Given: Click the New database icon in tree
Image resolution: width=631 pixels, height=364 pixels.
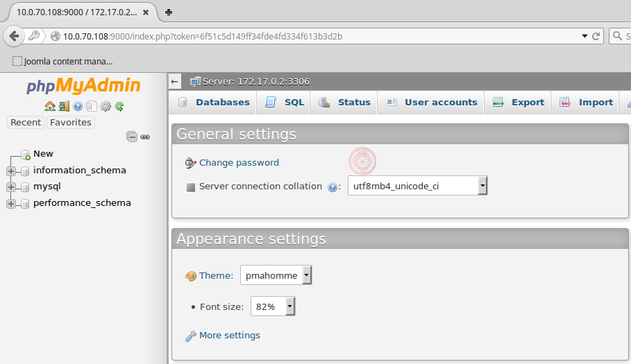Looking at the screenshot, I should 26,155.
